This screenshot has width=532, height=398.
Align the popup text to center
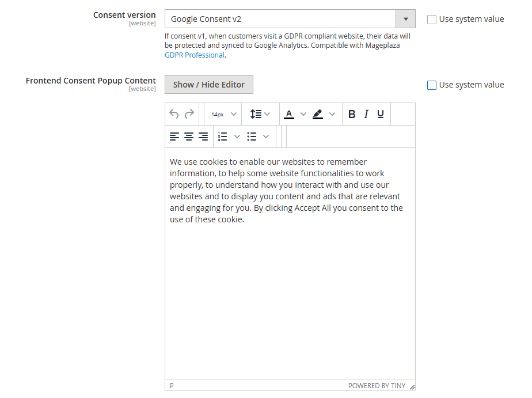tap(189, 137)
